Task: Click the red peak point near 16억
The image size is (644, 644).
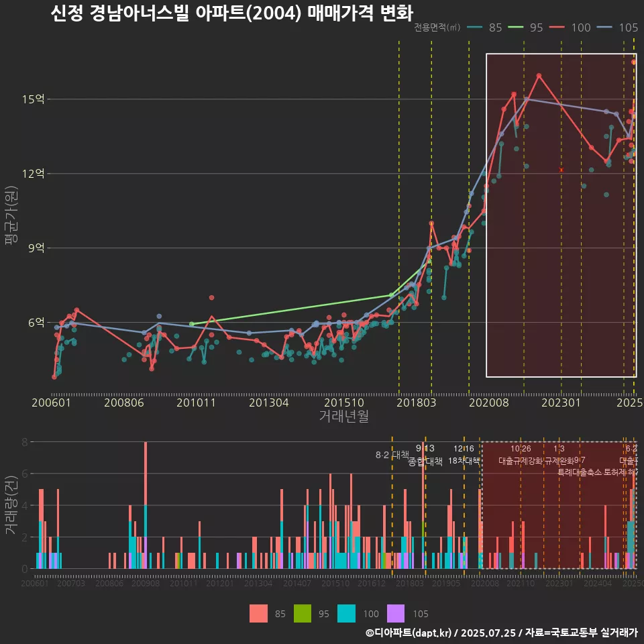Action: pyautogui.click(x=539, y=76)
